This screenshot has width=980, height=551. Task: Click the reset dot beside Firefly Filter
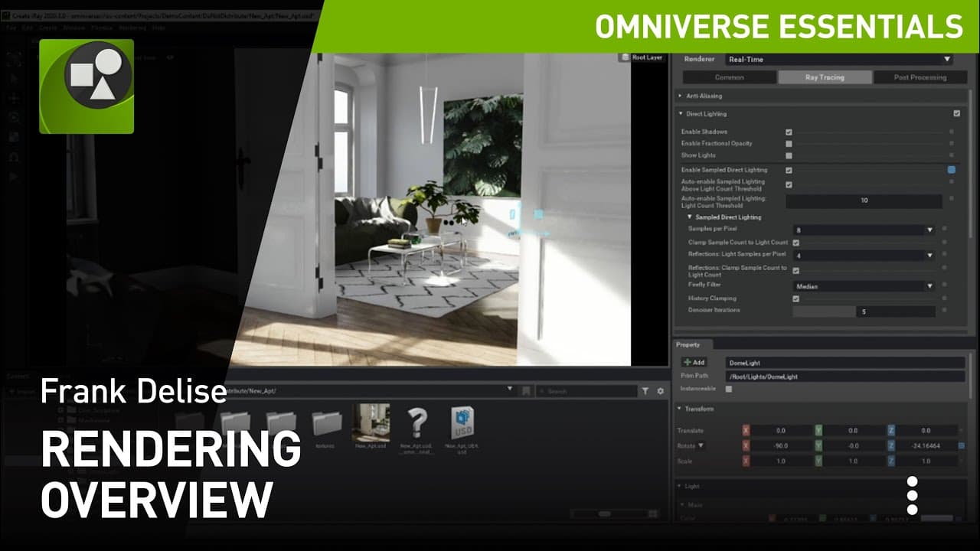pyautogui.click(x=944, y=286)
